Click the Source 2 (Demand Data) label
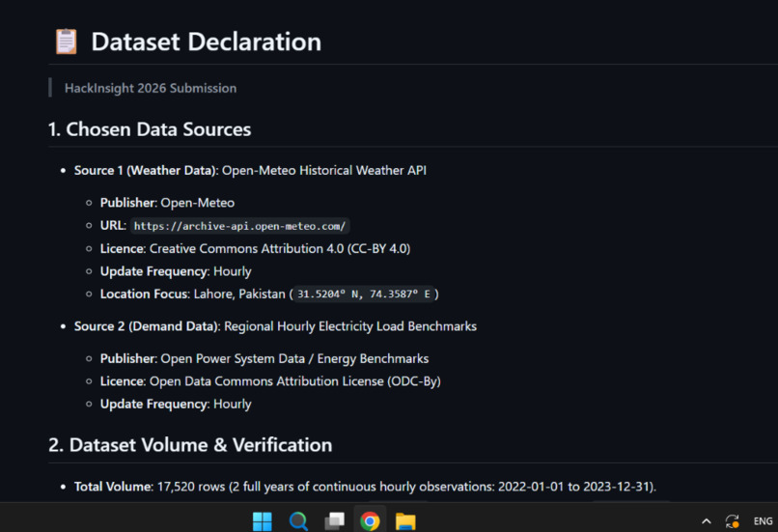Screen dimensions: 778x532 (x=148, y=326)
